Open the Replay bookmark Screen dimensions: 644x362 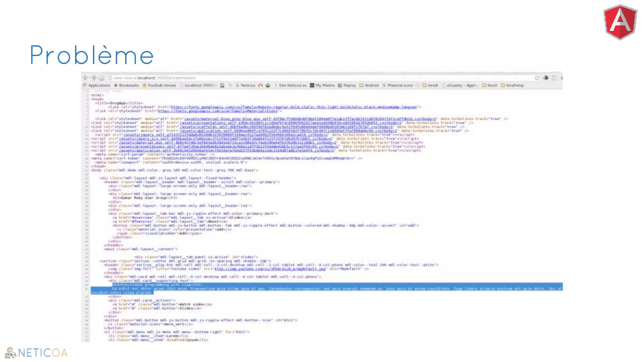pyautogui.click(x=347, y=85)
